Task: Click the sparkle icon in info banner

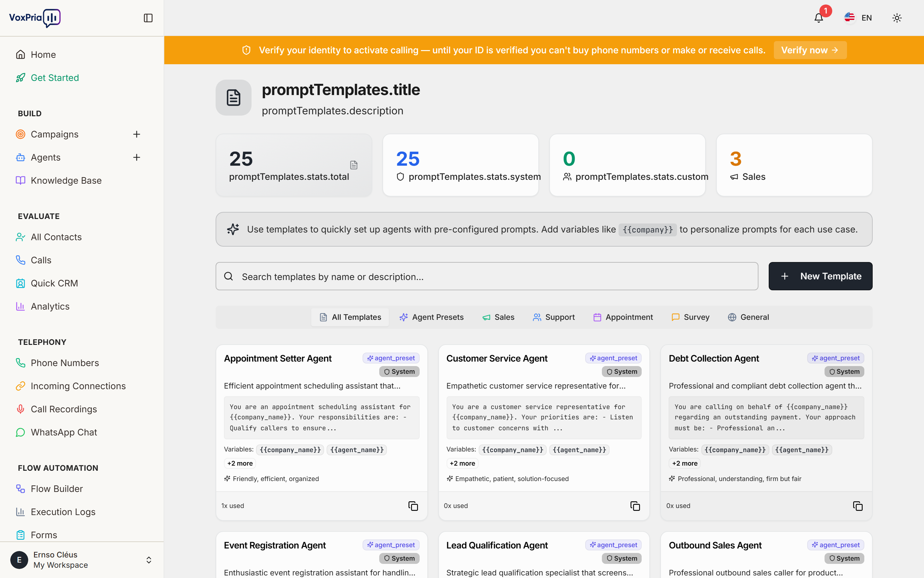Action: click(233, 229)
